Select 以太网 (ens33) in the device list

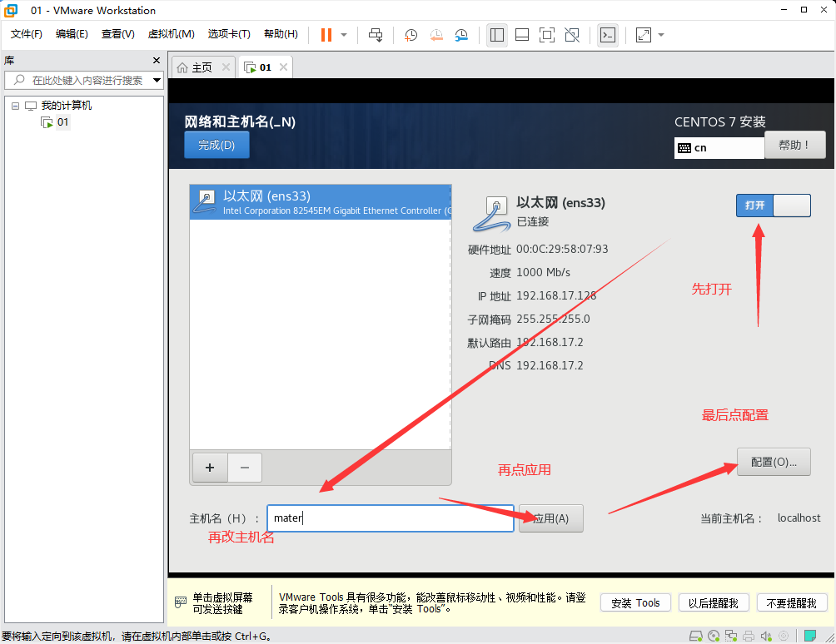point(321,202)
